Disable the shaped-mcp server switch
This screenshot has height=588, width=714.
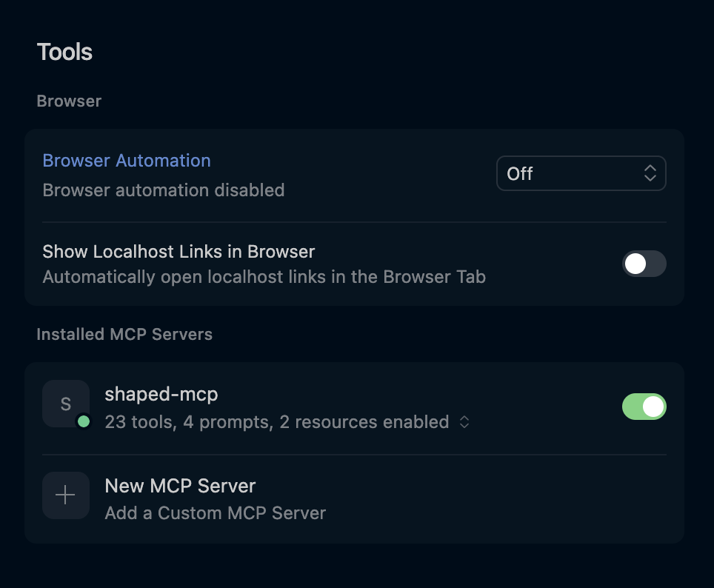coord(644,407)
